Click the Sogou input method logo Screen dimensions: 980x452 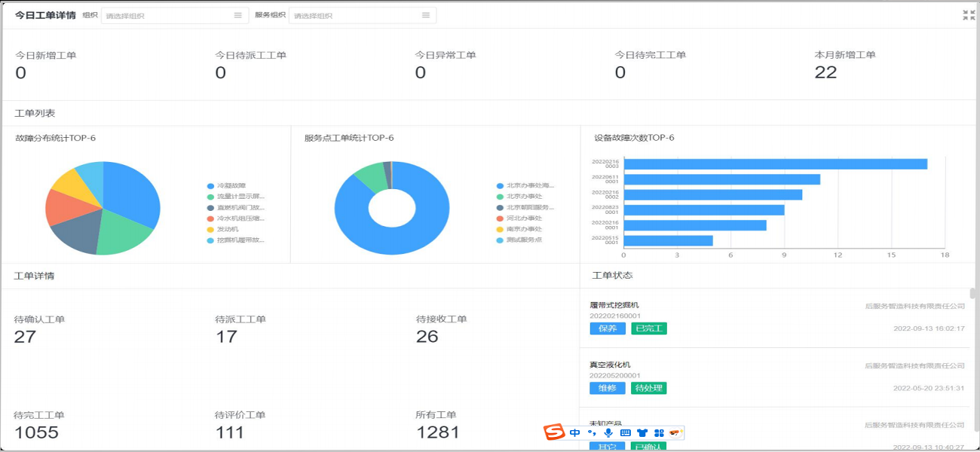[x=554, y=432]
